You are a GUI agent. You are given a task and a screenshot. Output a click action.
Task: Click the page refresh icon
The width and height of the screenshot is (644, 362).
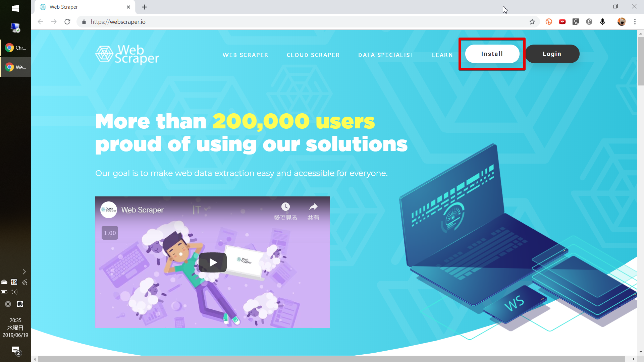[x=68, y=21]
